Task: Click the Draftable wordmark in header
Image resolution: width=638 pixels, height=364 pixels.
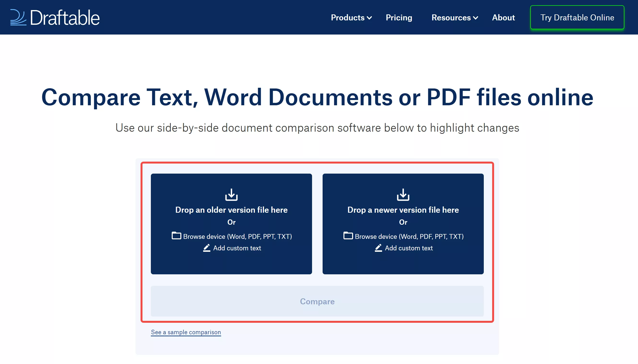Action: pyautogui.click(x=65, y=18)
